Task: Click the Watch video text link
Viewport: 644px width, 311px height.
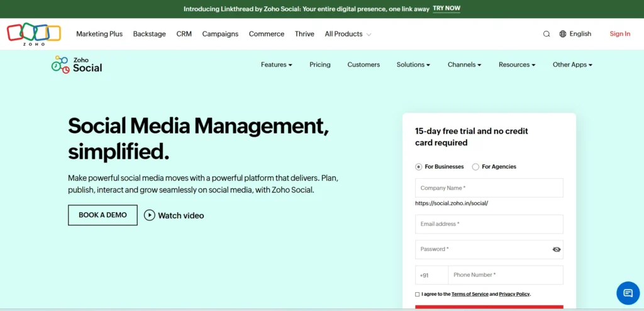Action: pyautogui.click(x=180, y=215)
